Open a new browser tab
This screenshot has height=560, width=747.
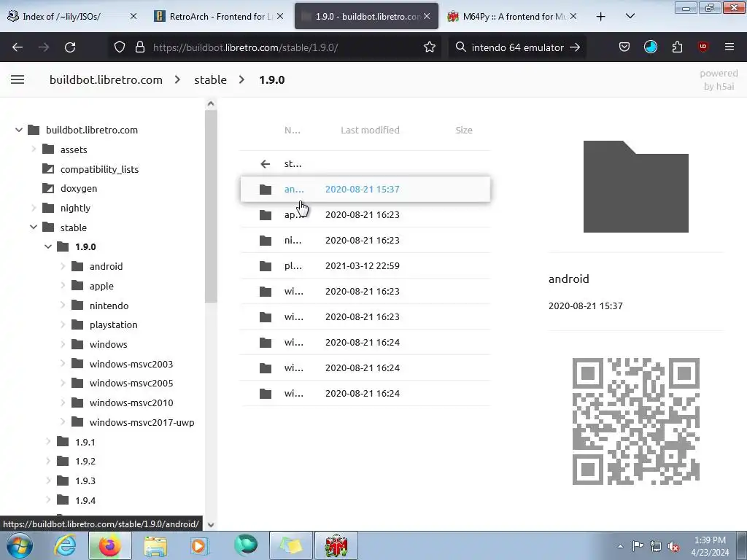click(601, 16)
